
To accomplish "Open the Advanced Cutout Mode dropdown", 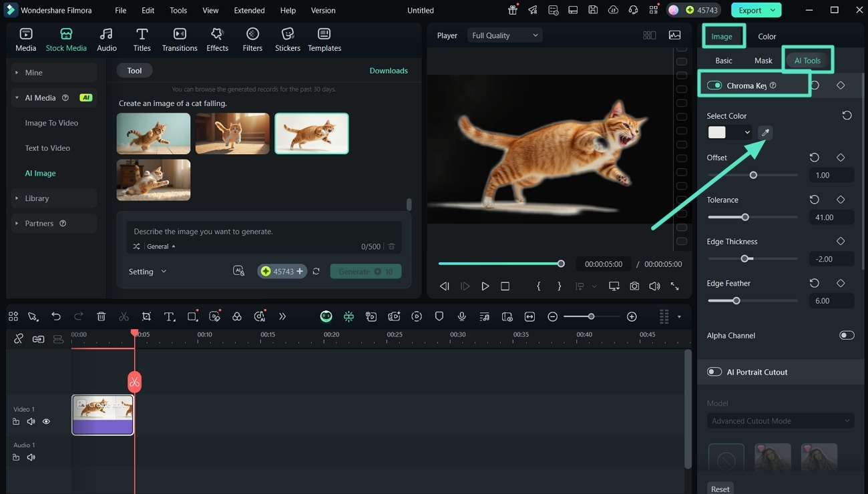I will (780, 421).
